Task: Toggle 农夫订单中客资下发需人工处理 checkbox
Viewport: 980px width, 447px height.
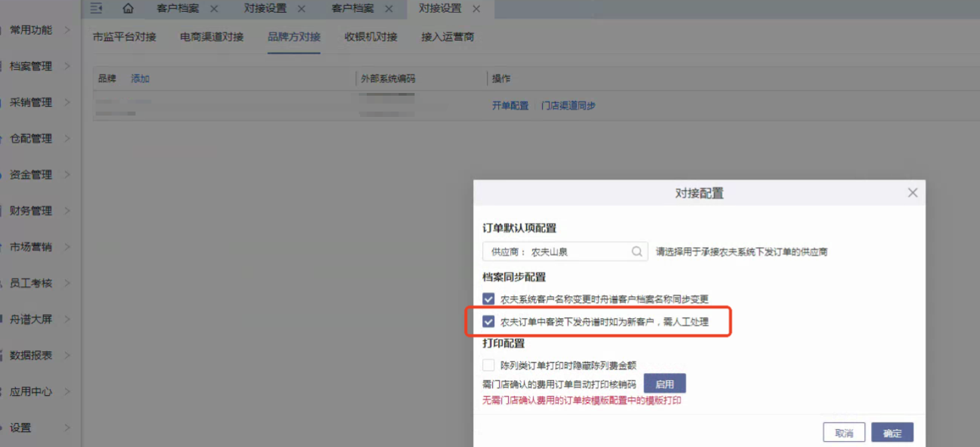Action: pyautogui.click(x=488, y=321)
